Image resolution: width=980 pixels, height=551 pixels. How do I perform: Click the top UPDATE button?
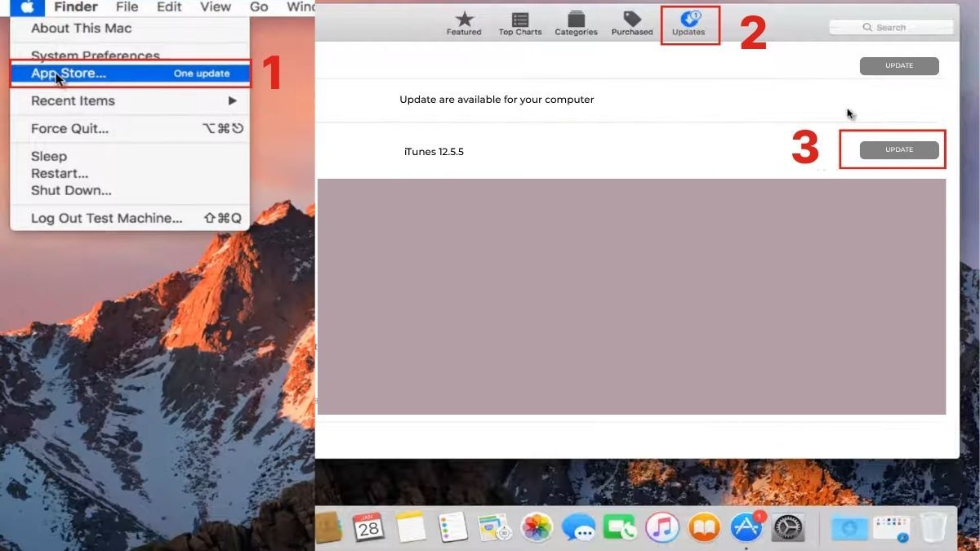tap(898, 65)
